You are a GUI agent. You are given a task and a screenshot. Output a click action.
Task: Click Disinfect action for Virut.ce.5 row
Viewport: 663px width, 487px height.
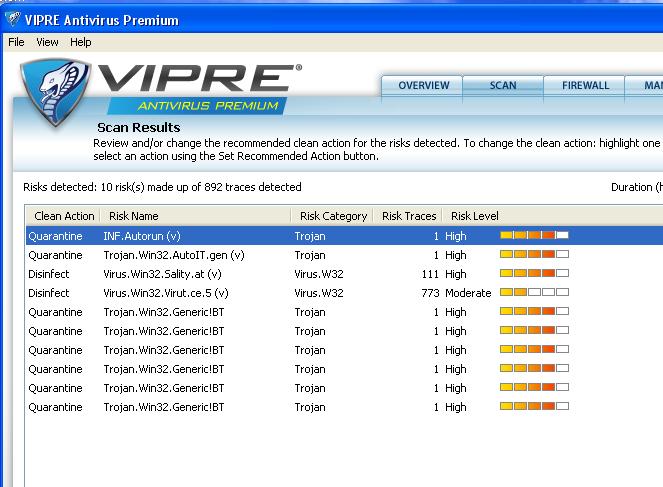pyautogui.click(x=49, y=293)
